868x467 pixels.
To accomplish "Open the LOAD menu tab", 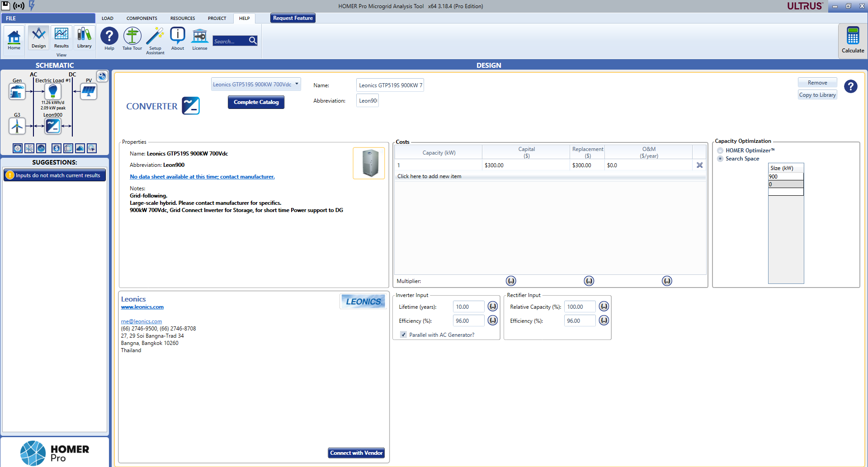I will [x=107, y=19].
